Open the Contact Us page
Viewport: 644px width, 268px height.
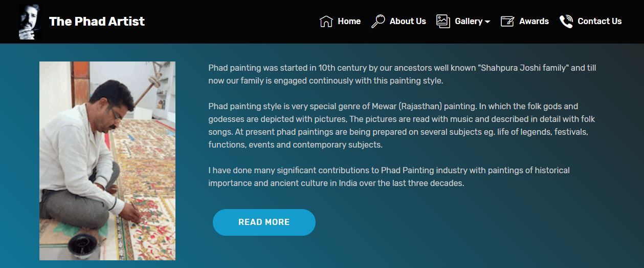click(599, 22)
